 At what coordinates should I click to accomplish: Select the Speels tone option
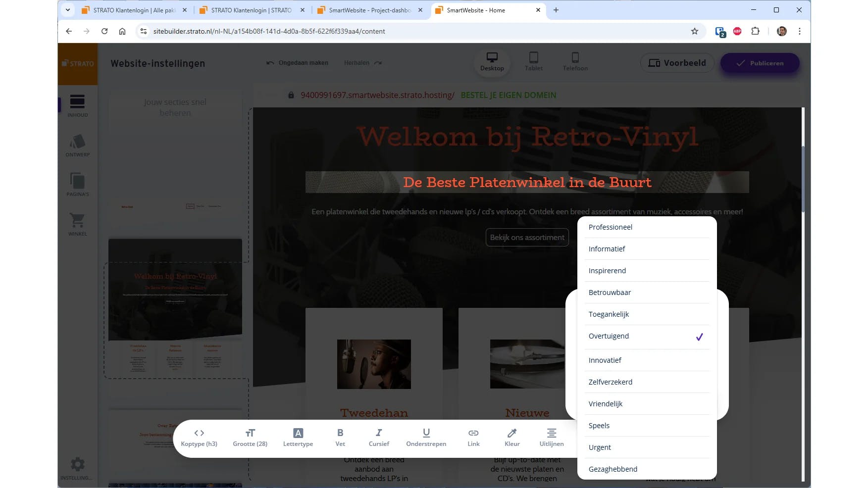coord(647,426)
